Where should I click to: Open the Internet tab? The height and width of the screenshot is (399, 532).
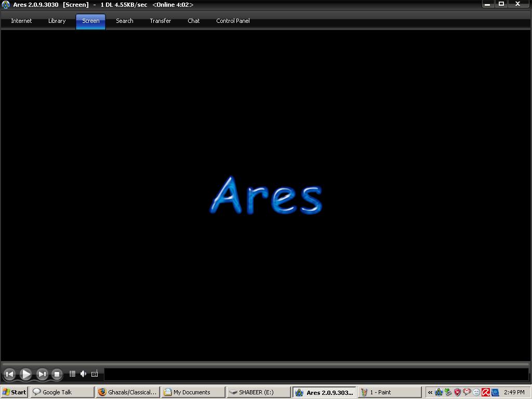coord(21,21)
